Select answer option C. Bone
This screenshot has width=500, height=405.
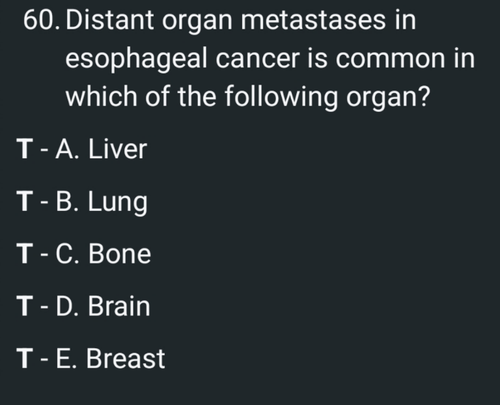click(x=103, y=254)
